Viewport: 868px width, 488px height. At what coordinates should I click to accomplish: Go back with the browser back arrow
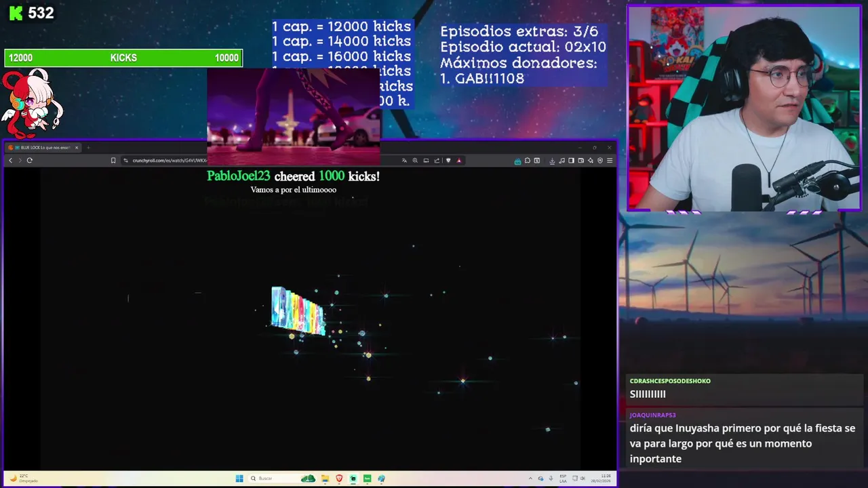coord(10,161)
